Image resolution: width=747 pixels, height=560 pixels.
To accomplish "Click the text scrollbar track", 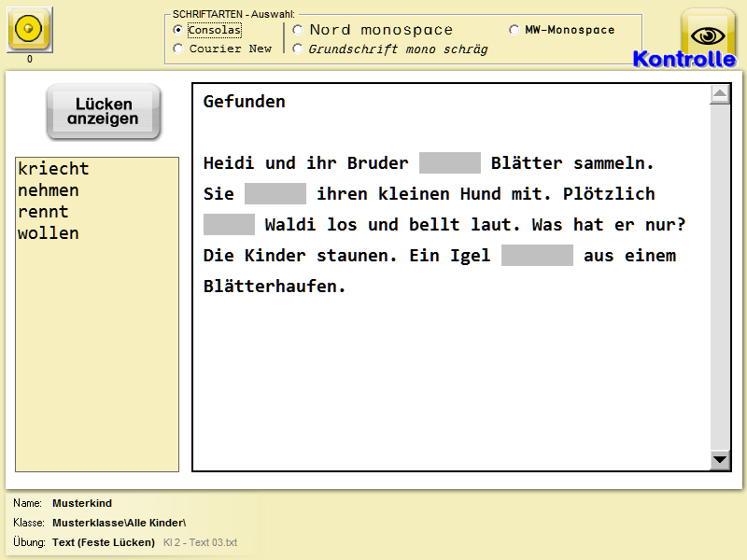I will coord(720,280).
